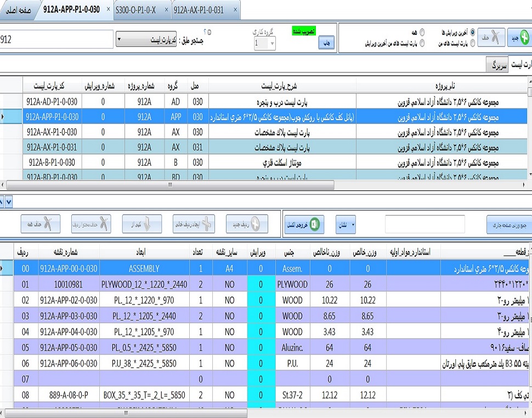The image size is (532, 418).
Task: Open the پارت لیست tab at right edge
Action: click(x=521, y=65)
